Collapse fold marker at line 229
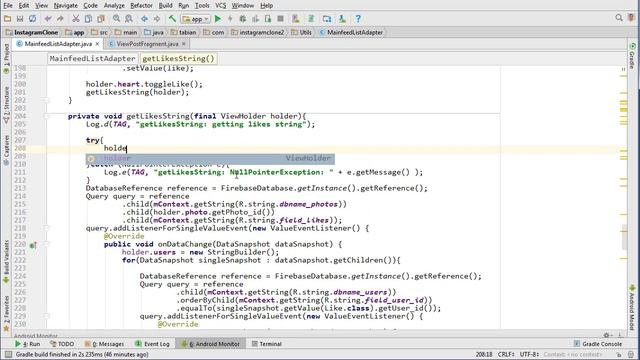The width and height of the screenshot is (640, 360). [47, 316]
